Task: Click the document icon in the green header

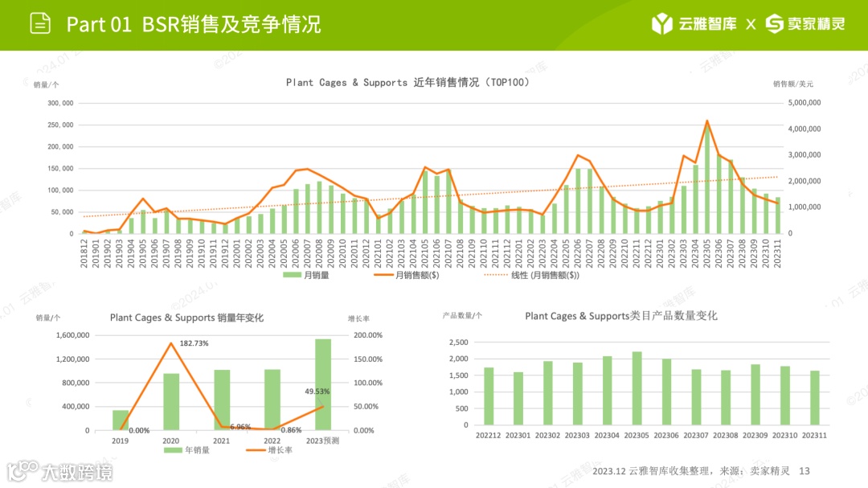Action: tap(40, 23)
